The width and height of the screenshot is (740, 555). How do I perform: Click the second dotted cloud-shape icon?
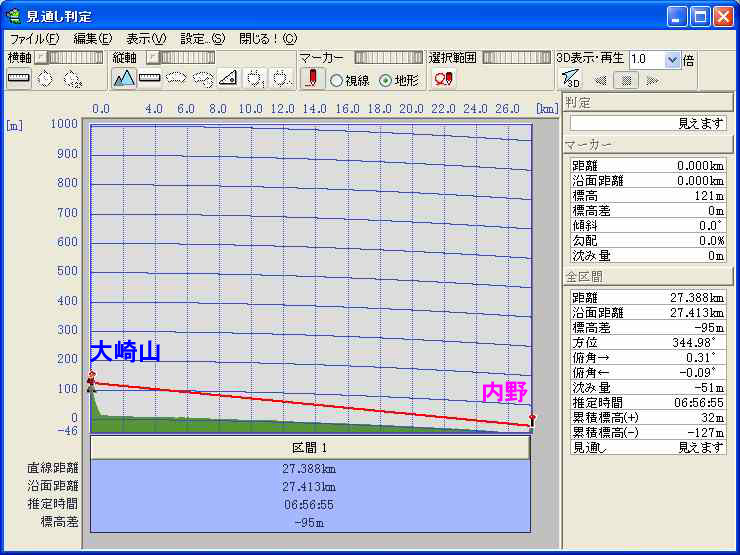point(202,78)
